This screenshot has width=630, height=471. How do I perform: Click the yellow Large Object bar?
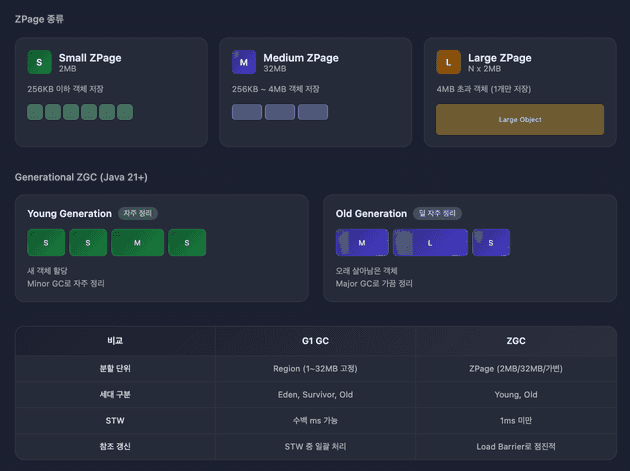[x=520, y=120]
